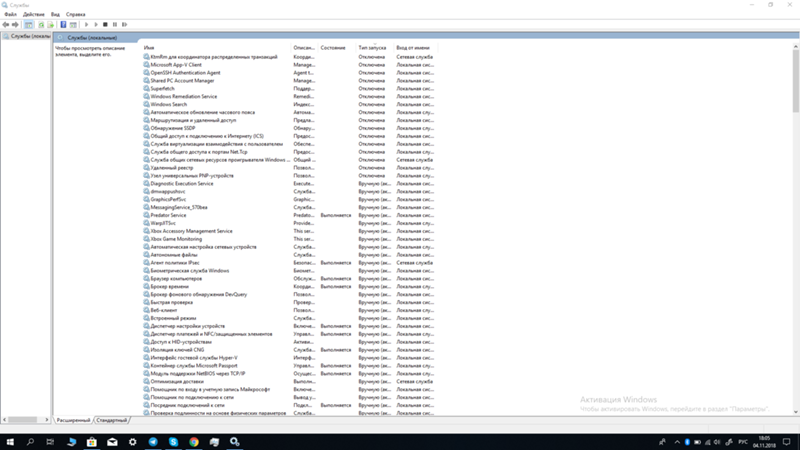Image resolution: width=800 pixels, height=450 pixels.
Task: Open Telegram from the taskbar
Action: pyautogui.click(x=153, y=442)
